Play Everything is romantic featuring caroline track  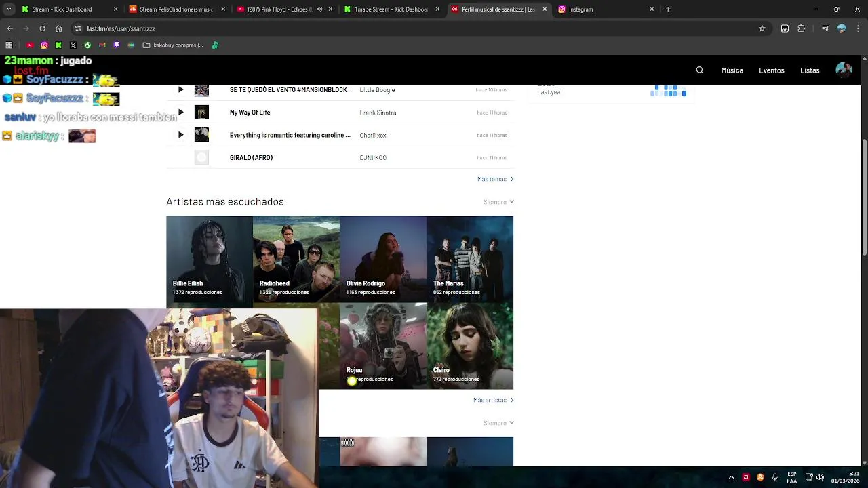180,135
